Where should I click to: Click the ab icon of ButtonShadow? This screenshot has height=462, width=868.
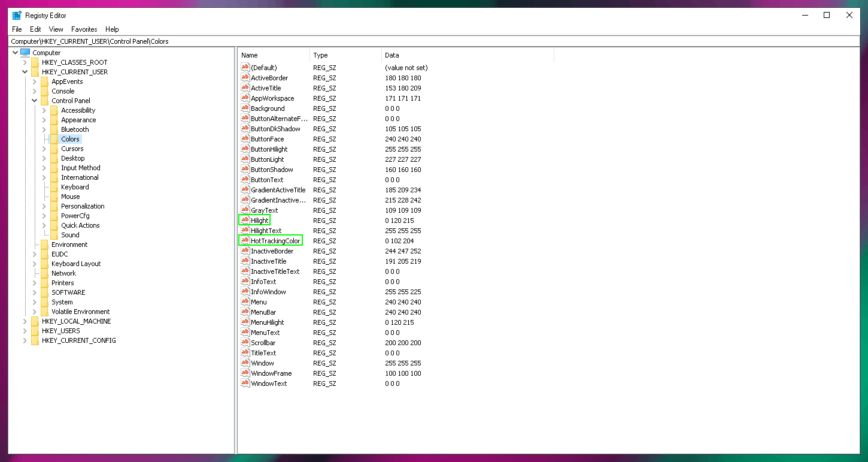coord(245,170)
